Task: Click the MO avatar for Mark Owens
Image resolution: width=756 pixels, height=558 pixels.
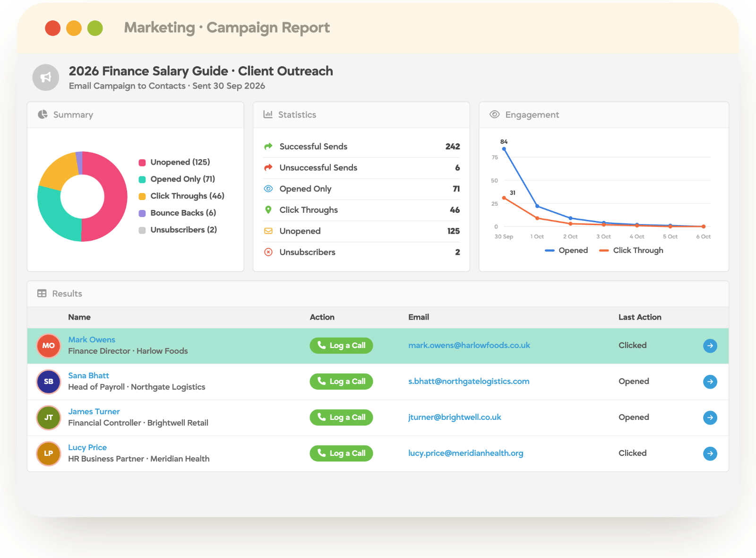Action: pyautogui.click(x=49, y=346)
